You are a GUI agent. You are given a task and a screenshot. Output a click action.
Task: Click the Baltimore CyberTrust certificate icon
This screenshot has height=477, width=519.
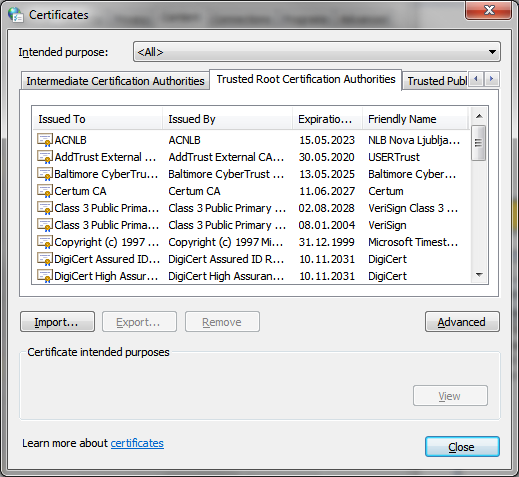(45, 174)
